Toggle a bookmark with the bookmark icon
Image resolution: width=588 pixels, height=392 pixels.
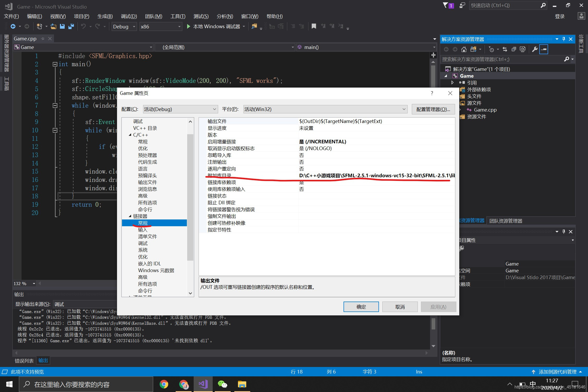[314, 26]
